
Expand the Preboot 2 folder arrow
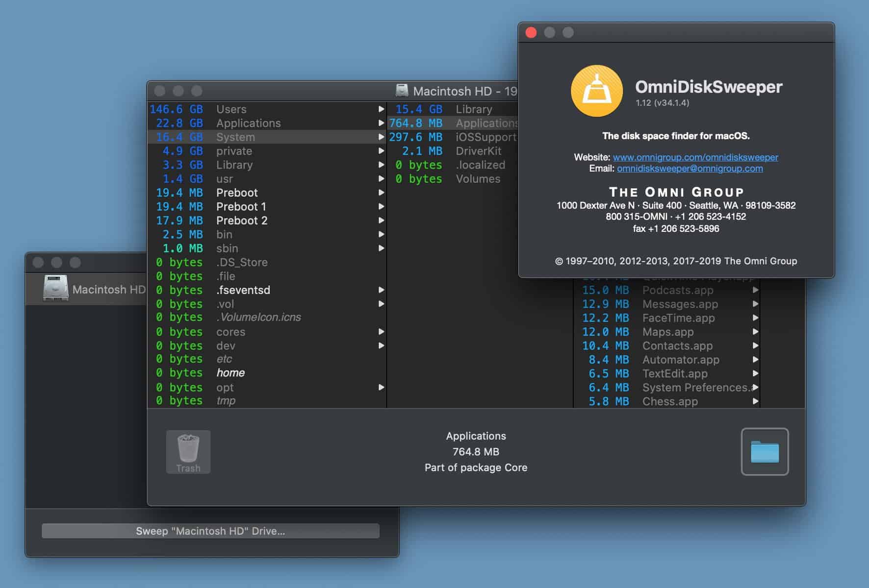tap(381, 220)
